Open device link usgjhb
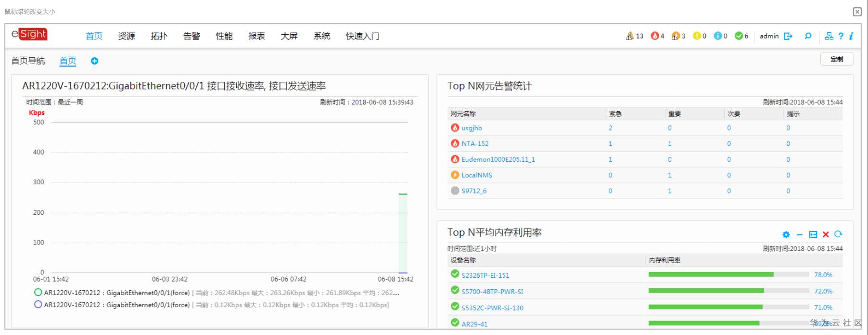Image resolution: width=868 pixels, height=335 pixels. (472, 128)
